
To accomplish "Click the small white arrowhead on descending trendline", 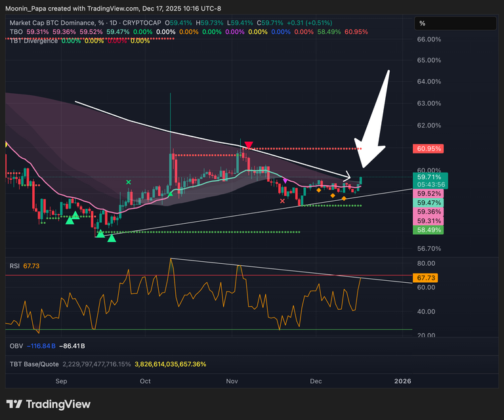I will click(x=348, y=176).
